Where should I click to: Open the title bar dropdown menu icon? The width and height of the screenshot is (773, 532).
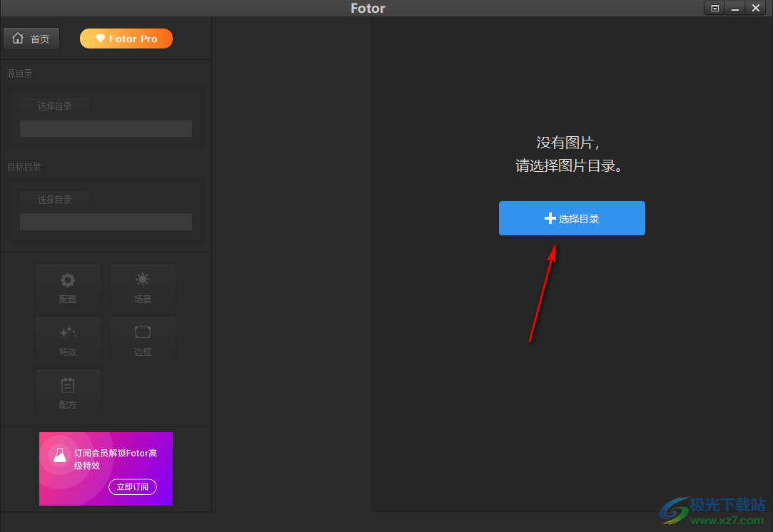click(714, 8)
